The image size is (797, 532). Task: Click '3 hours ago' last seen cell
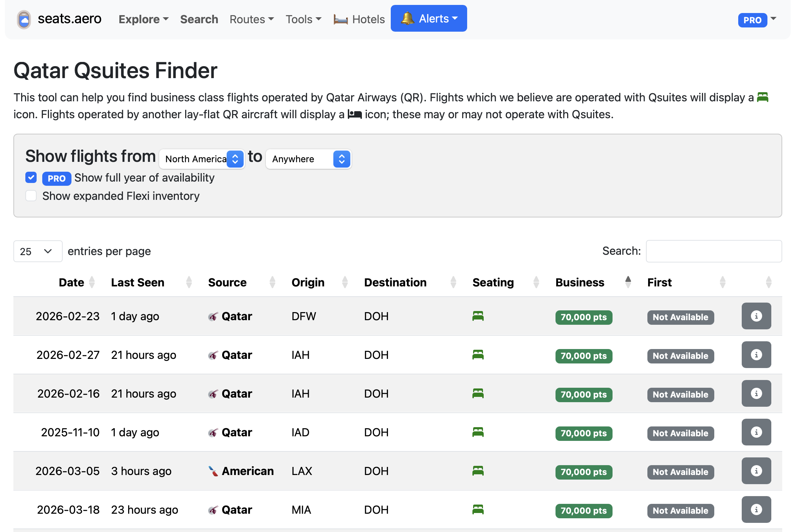(141, 471)
